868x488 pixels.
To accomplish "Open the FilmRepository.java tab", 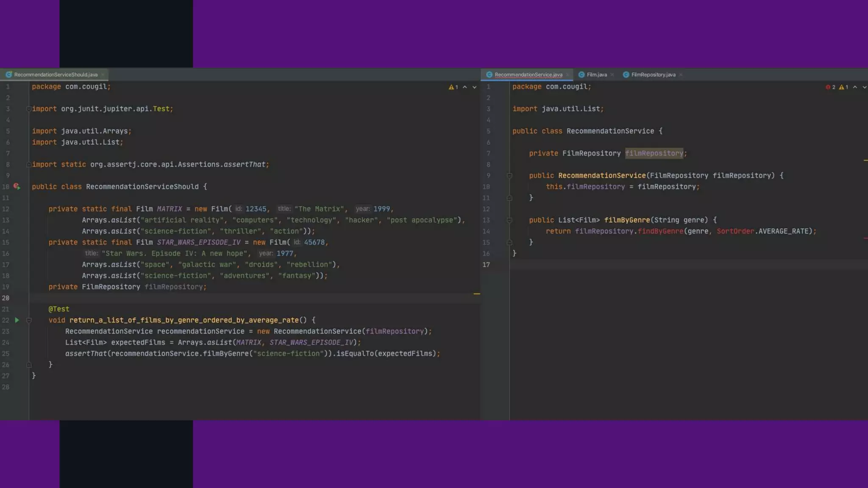I will [x=653, y=75].
